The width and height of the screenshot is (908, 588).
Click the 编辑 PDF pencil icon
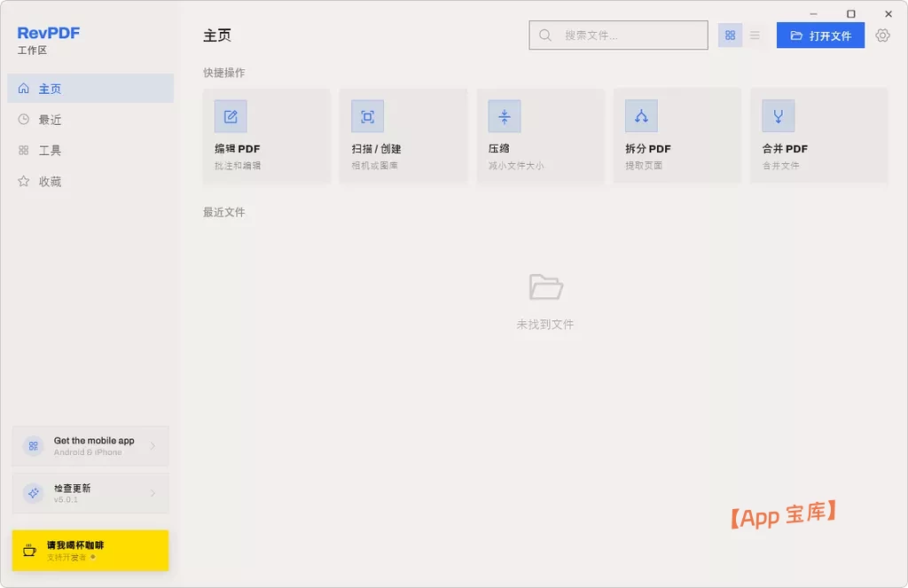coord(231,116)
